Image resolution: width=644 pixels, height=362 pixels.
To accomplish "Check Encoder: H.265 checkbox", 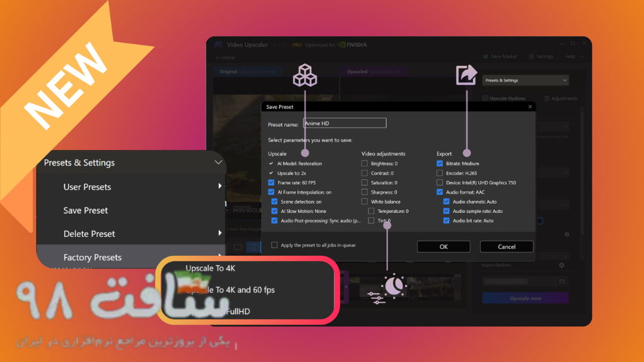I will click(x=440, y=173).
